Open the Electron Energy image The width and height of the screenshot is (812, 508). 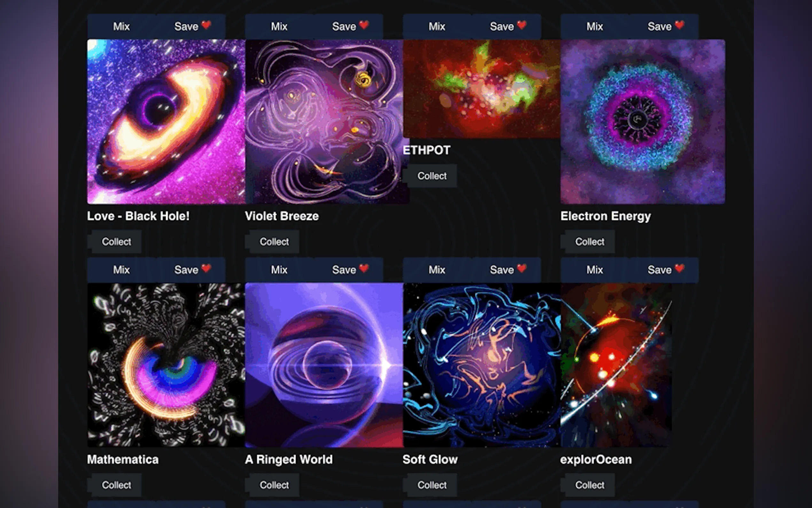[x=643, y=122]
